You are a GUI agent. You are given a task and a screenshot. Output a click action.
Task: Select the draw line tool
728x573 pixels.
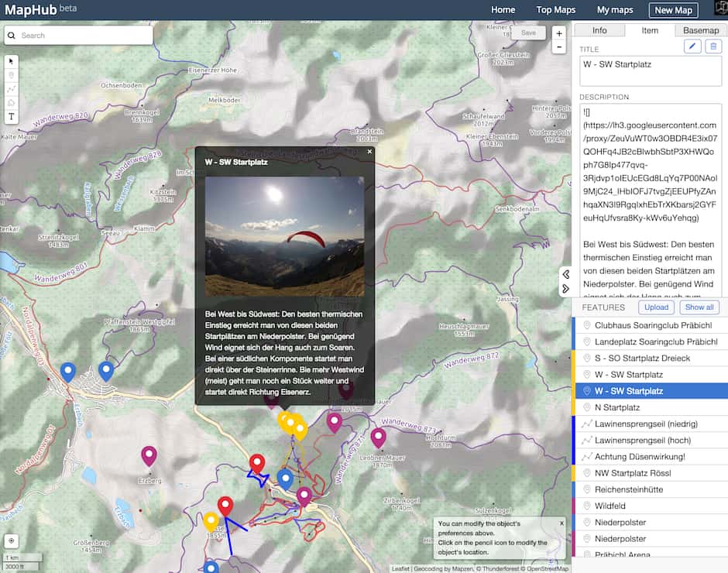coord(12,89)
